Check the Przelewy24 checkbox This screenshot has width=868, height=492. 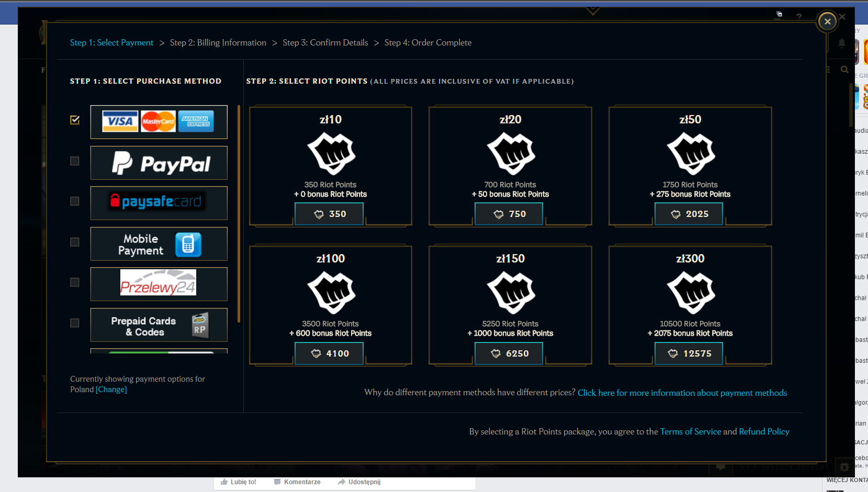75,282
